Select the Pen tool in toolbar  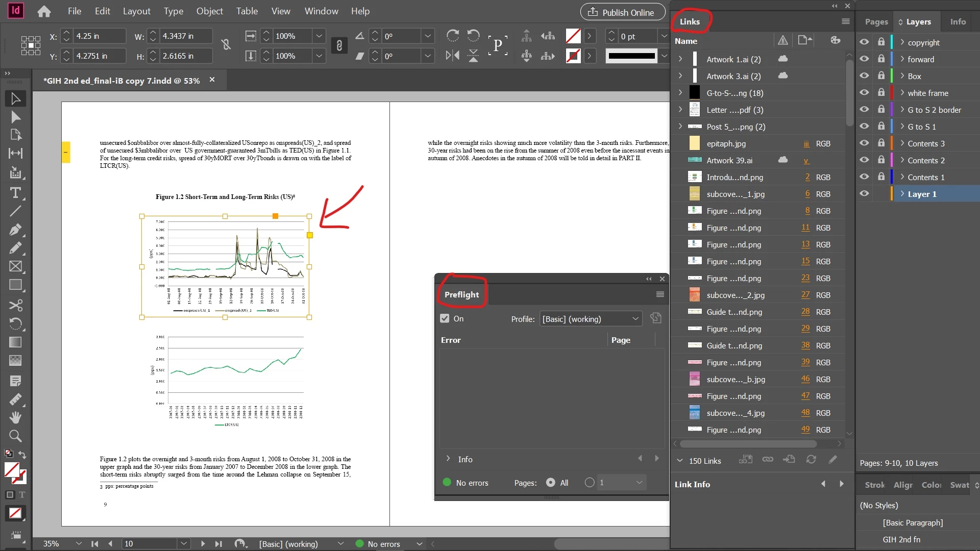(15, 229)
